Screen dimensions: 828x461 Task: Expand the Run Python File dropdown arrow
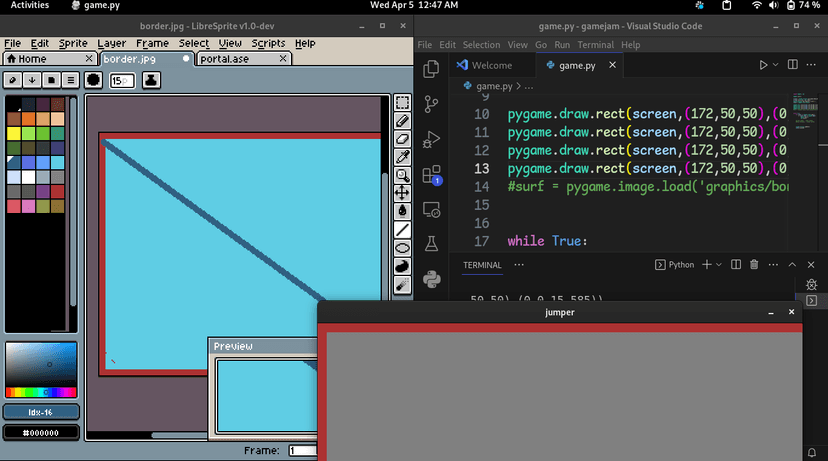coord(776,65)
